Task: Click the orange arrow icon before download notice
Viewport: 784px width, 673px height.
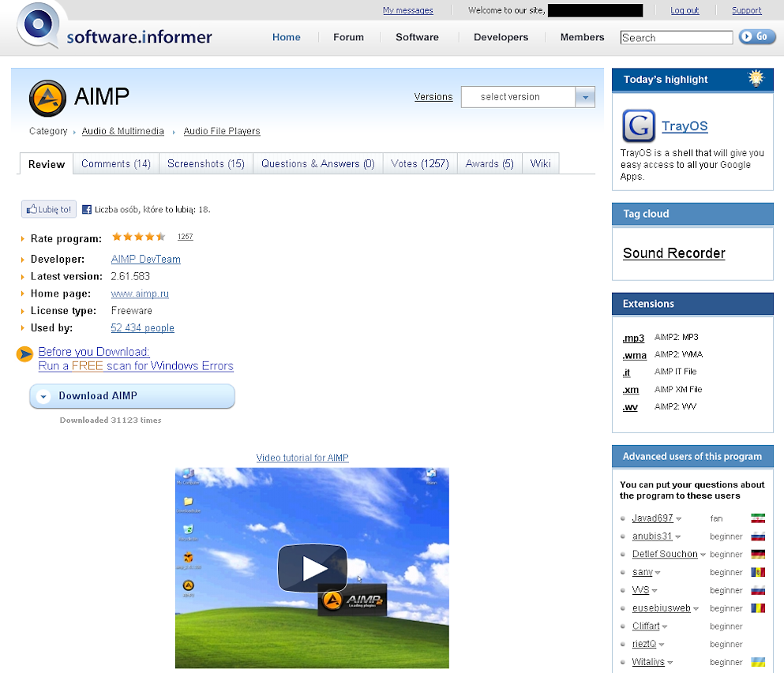Action: pos(24,353)
